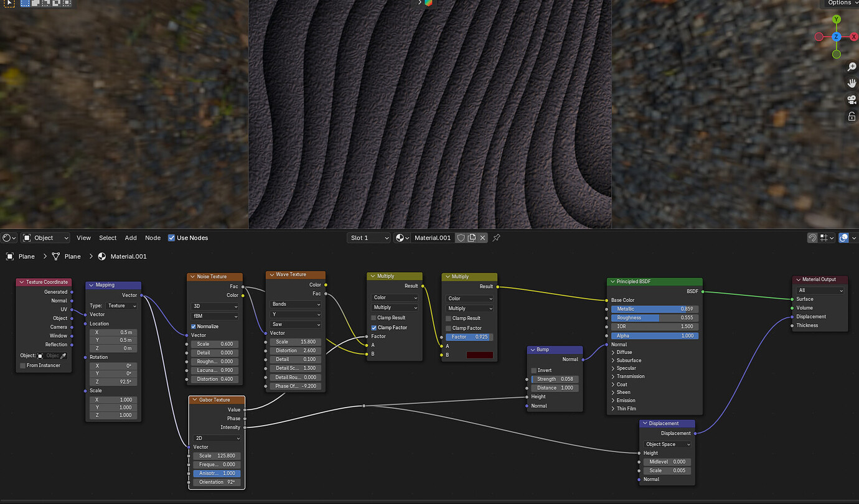Click the dark red B color swatch
Viewport: 859px width, 504px height.
479,355
